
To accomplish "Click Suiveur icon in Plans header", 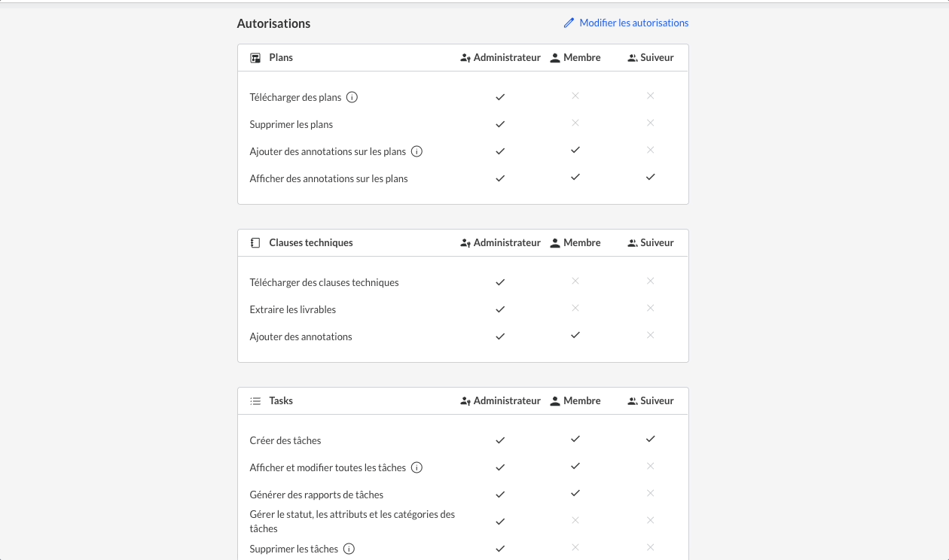I will [633, 58].
